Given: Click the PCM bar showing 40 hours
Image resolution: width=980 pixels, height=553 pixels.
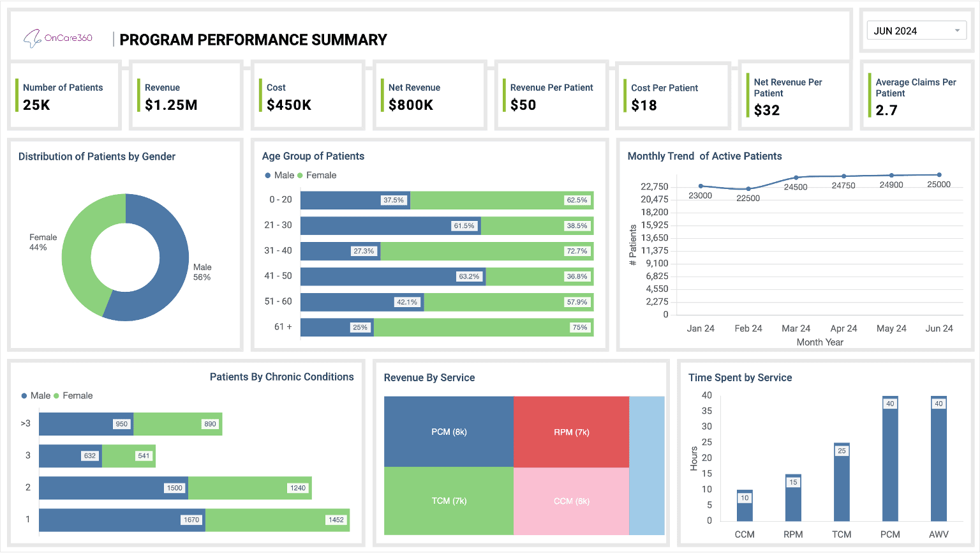Looking at the screenshot, I should pos(890,458).
